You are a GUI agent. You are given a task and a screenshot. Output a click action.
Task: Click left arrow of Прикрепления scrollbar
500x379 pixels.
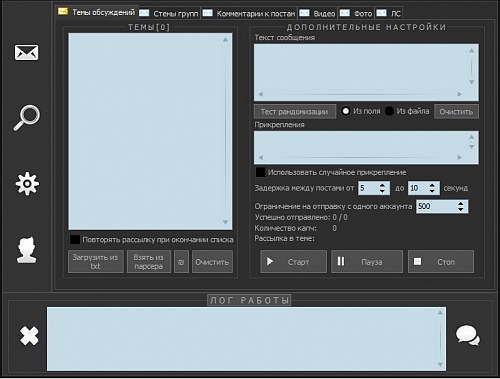pyautogui.click(x=261, y=157)
